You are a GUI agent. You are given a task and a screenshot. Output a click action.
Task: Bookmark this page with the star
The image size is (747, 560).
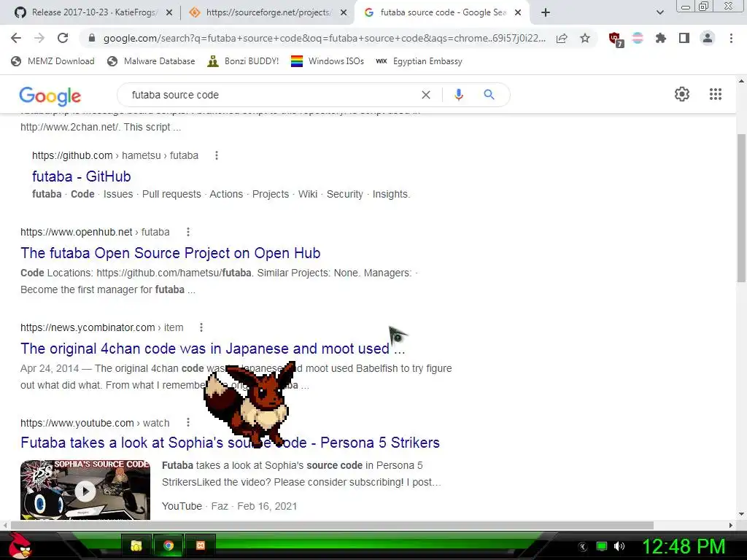point(585,38)
